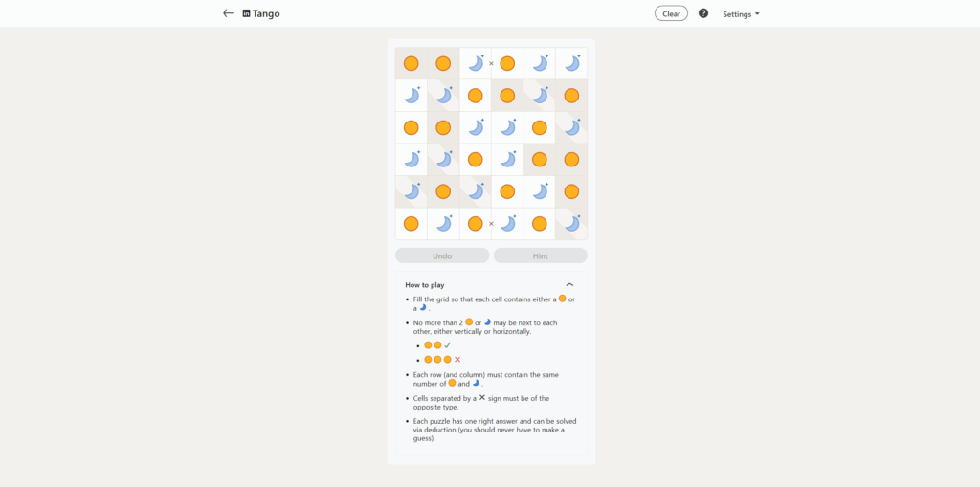Open the help question mark icon
The height and width of the screenshot is (487, 980).
[703, 13]
